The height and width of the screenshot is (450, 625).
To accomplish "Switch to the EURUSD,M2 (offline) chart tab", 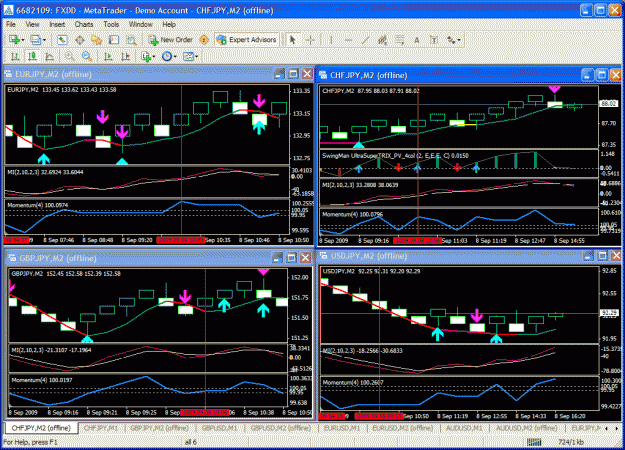I will coord(403,428).
